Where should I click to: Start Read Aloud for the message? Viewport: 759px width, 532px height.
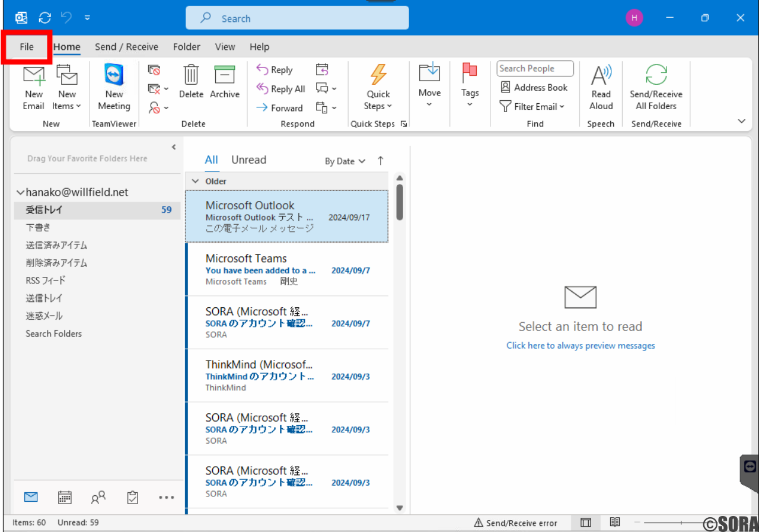[x=601, y=88]
